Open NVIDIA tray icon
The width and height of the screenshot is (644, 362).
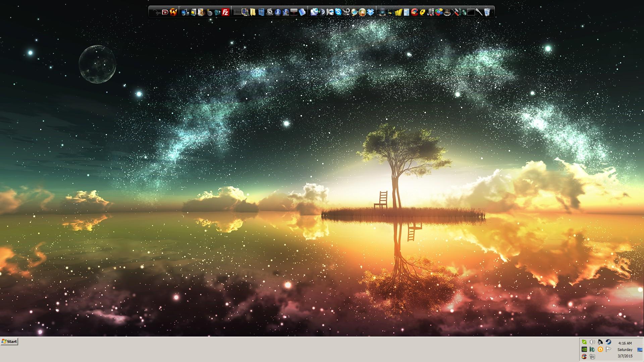584,349
